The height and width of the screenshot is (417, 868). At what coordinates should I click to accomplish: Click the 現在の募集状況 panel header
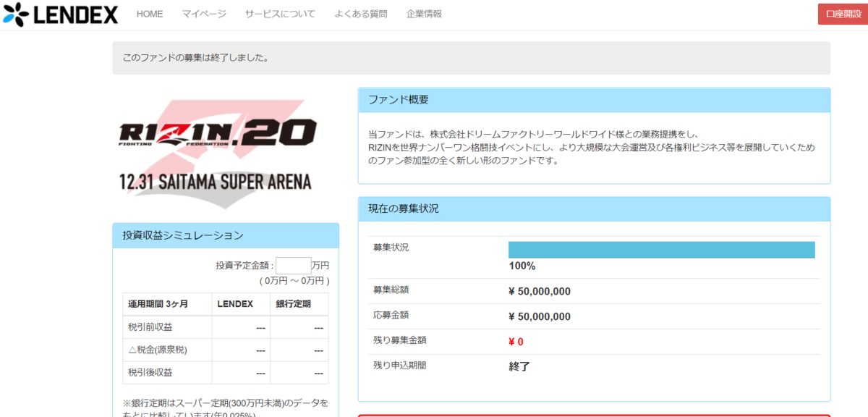(x=594, y=208)
